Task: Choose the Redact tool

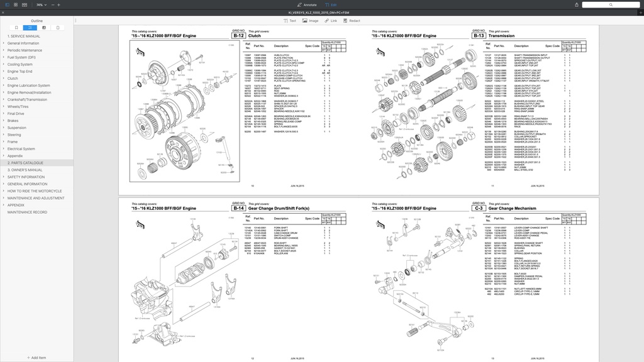Action: click(352, 21)
